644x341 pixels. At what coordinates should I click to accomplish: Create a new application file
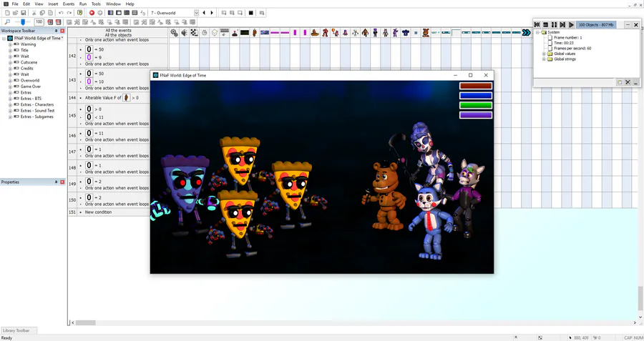7,13
